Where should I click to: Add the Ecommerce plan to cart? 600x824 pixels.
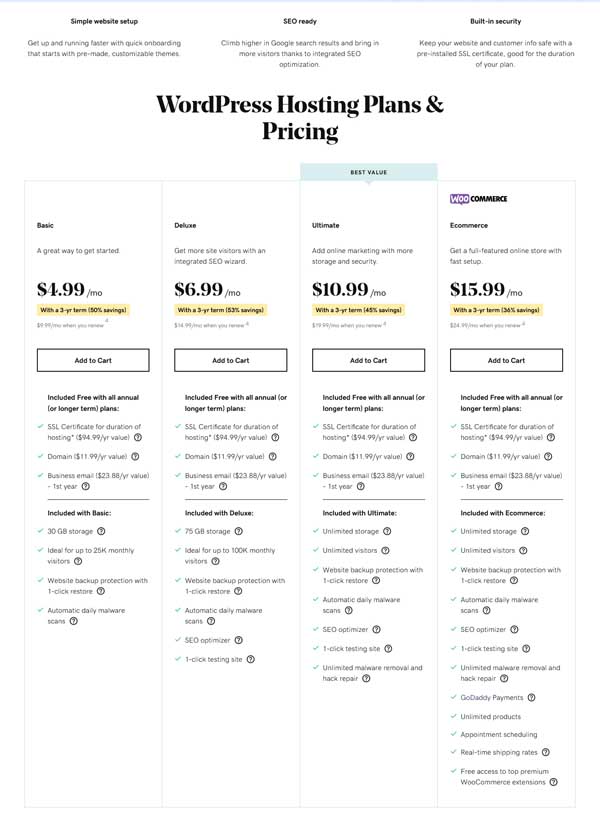[506, 360]
